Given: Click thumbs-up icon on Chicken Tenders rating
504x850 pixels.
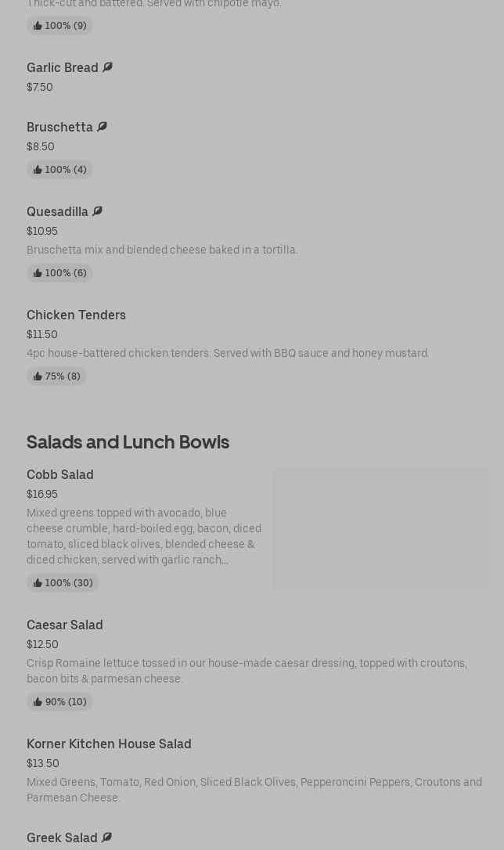Looking at the screenshot, I should tap(38, 376).
